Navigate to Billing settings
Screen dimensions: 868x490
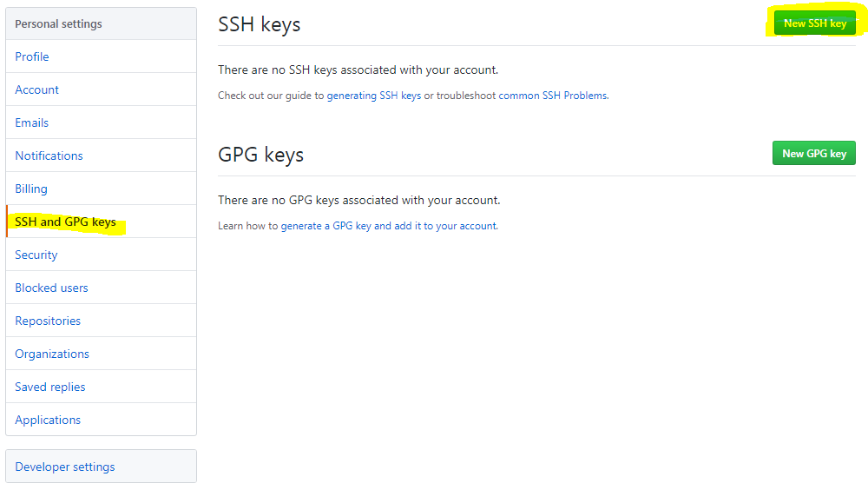[31, 189]
